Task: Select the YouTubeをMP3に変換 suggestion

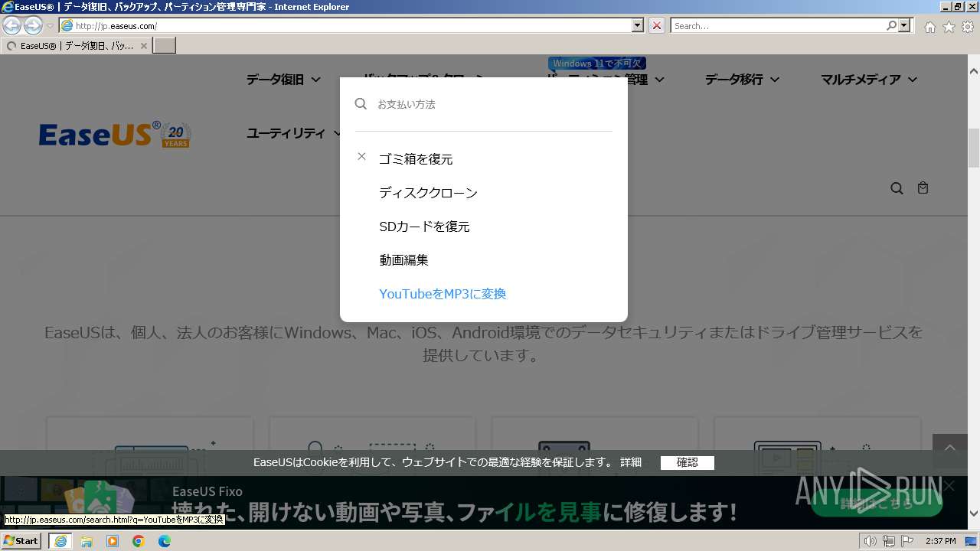Action: pyautogui.click(x=443, y=294)
